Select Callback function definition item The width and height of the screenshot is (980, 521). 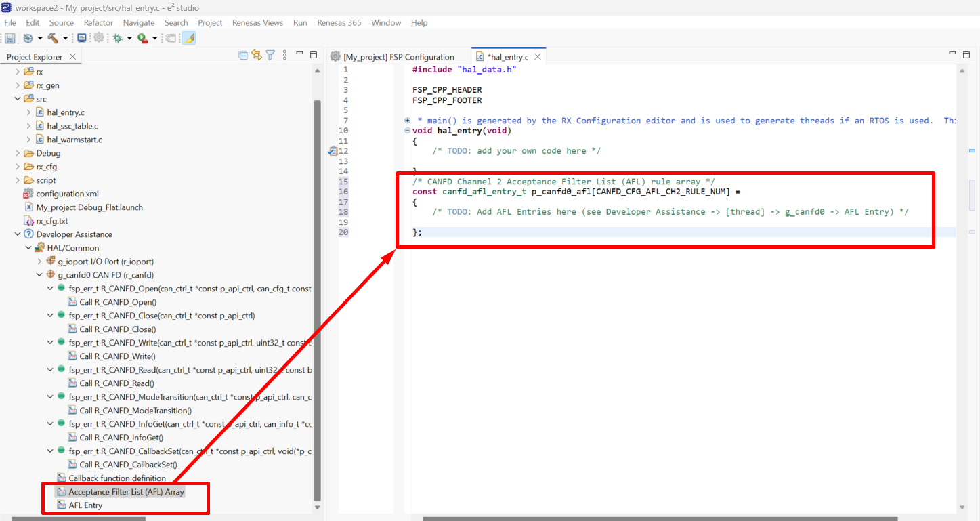pos(117,478)
